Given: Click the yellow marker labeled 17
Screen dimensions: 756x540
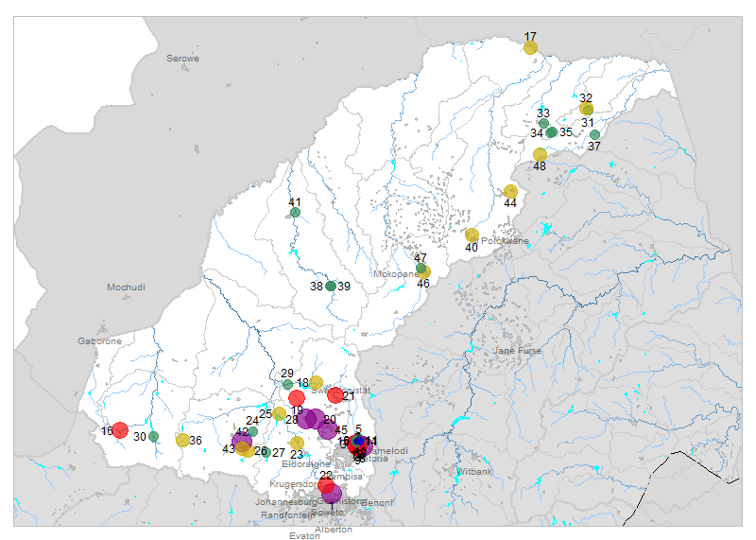Looking at the screenshot, I should pyautogui.click(x=530, y=48).
